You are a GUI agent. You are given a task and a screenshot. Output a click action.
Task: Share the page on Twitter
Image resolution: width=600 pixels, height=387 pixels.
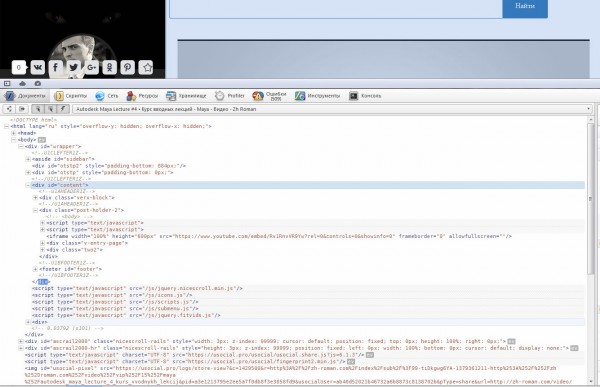[73, 67]
